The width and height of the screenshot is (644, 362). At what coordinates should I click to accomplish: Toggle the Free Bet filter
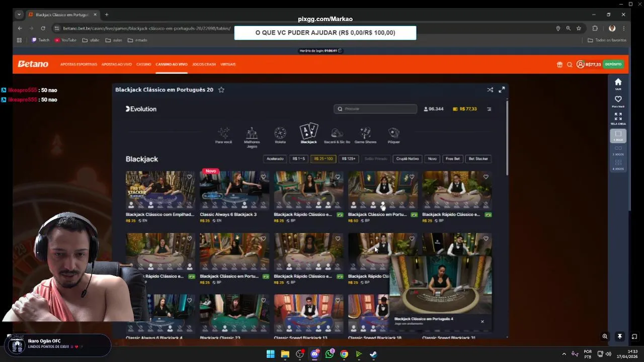(x=453, y=159)
